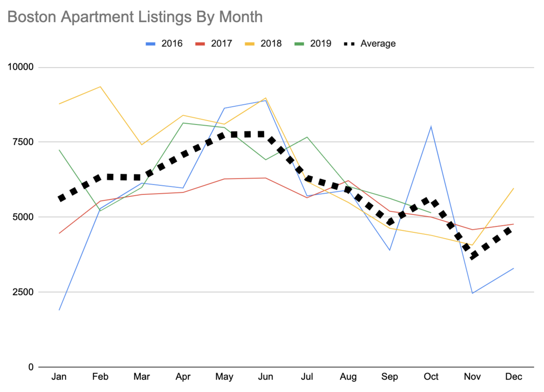The width and height of the screenshot is (544, 392).
Task: Select the 2019 legend label text
Action: [320, 44]
